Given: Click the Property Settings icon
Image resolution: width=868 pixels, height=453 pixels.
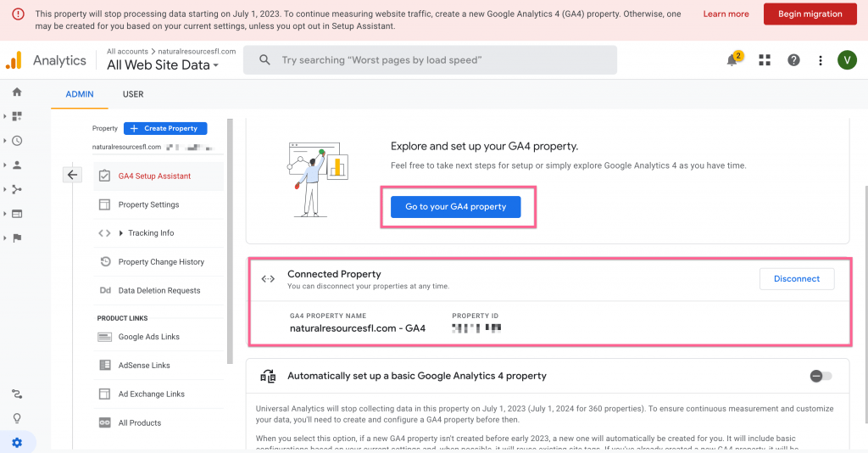Looking at the screenshot, I should 104,204.
